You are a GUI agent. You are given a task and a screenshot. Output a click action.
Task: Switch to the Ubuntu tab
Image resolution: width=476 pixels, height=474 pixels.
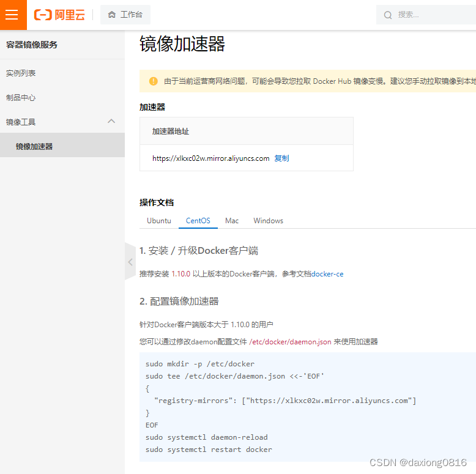point(158,221)
